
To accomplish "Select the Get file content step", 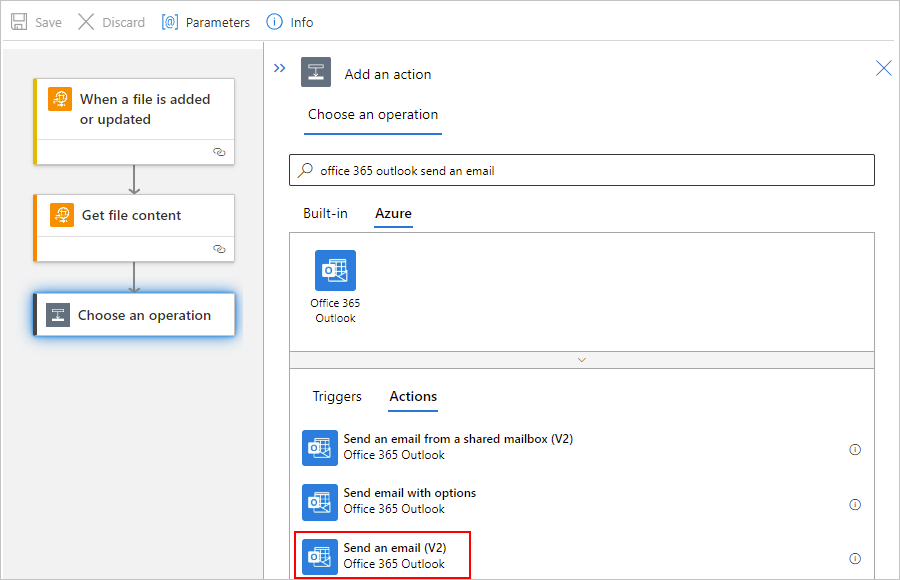I will pos(134,216).
